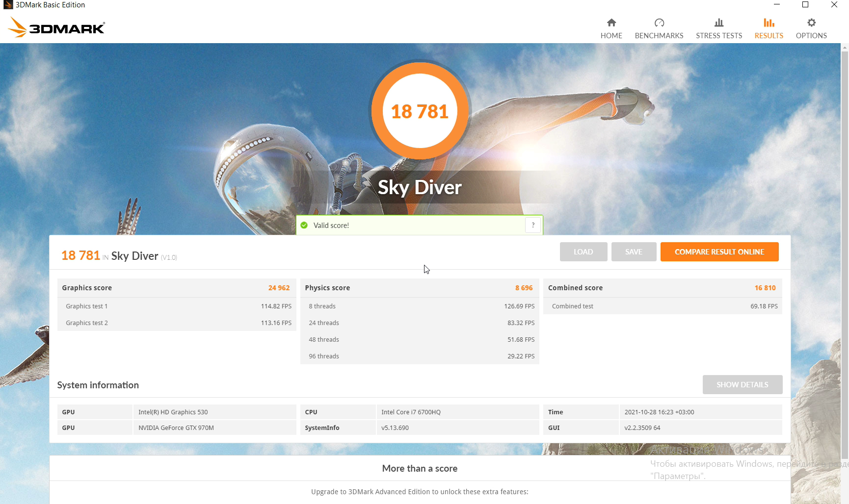Click Intel(R) HD Graphics 530 cell
The width and height of the screenshot is (849, 504).
(214, 412)
